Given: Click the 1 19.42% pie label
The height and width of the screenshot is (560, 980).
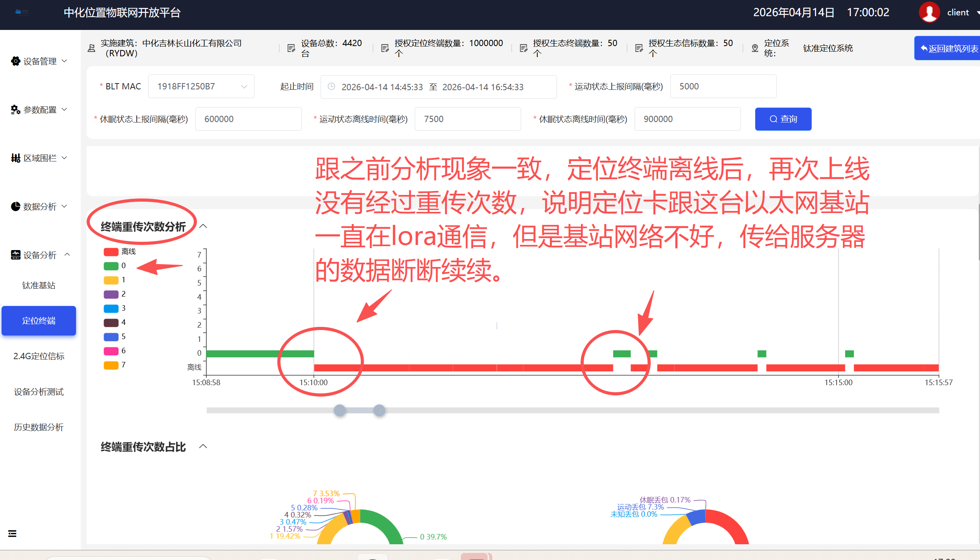Looking at the screenshot, I should [285, 536].
